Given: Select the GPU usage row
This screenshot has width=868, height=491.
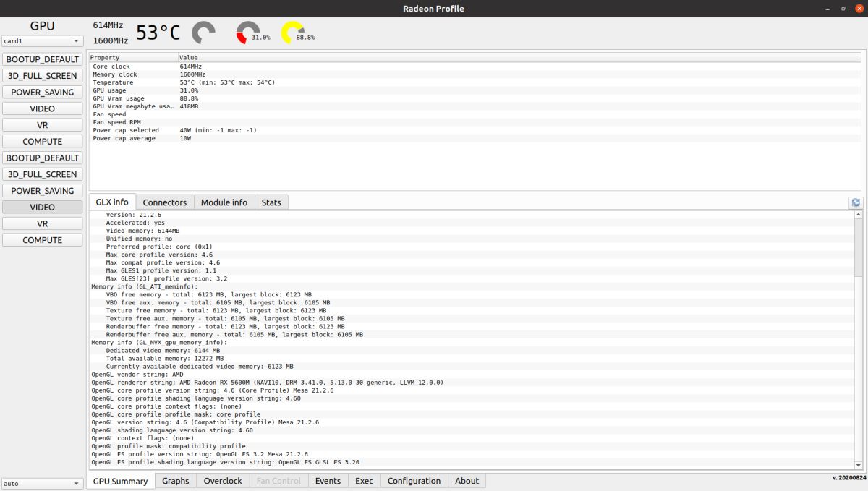Looking at the screenshot, I should point(475,90).
